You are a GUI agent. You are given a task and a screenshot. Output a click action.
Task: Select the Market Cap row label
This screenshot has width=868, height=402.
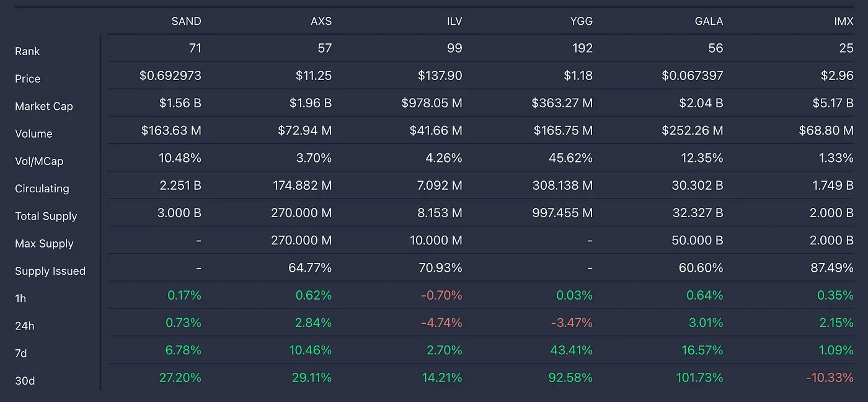43,106
